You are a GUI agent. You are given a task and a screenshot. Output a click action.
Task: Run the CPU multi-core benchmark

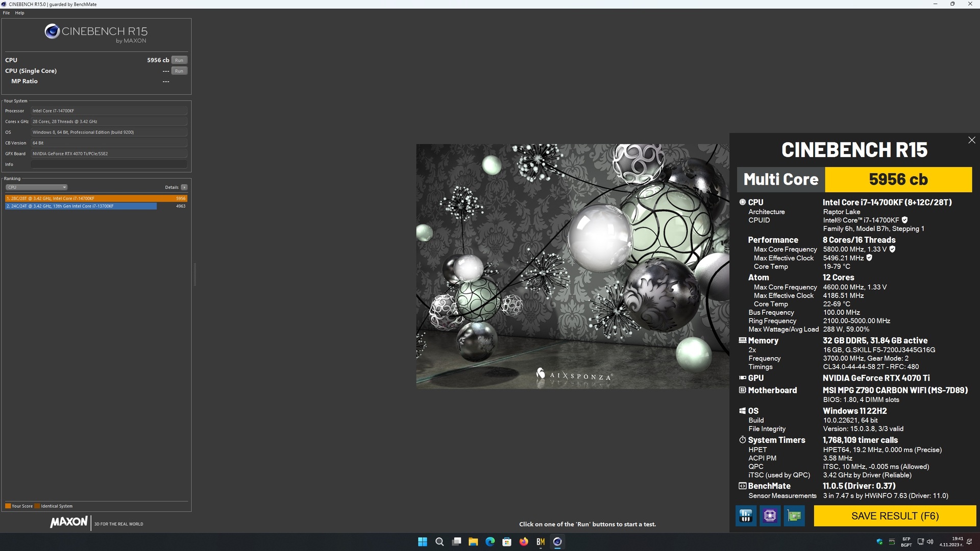(x=179, y=60)
